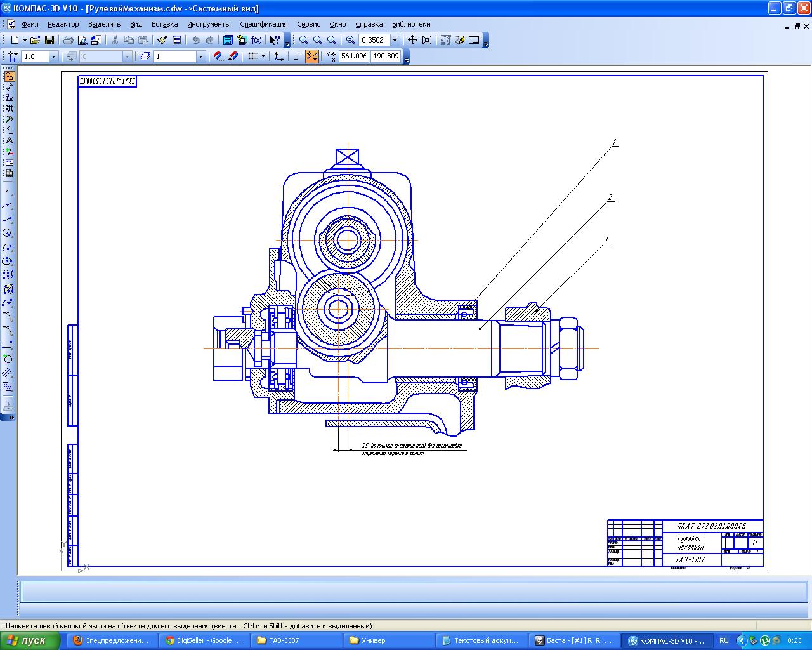The width and height of the screenshot is (812, 650).
Task: Select the Rectangle drawing tool
Action: tap(8, 345)
